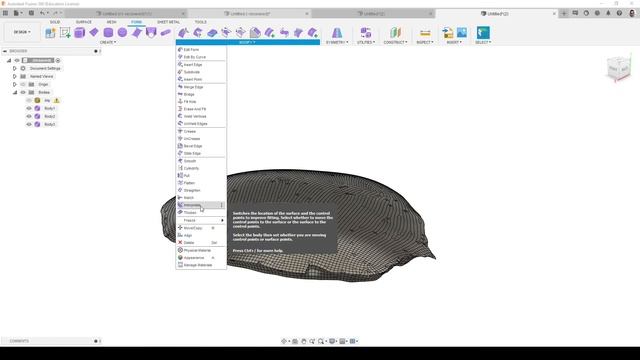Choose Crease from Modify menu
The image size is (640, 360).
(x=201, y=131)
